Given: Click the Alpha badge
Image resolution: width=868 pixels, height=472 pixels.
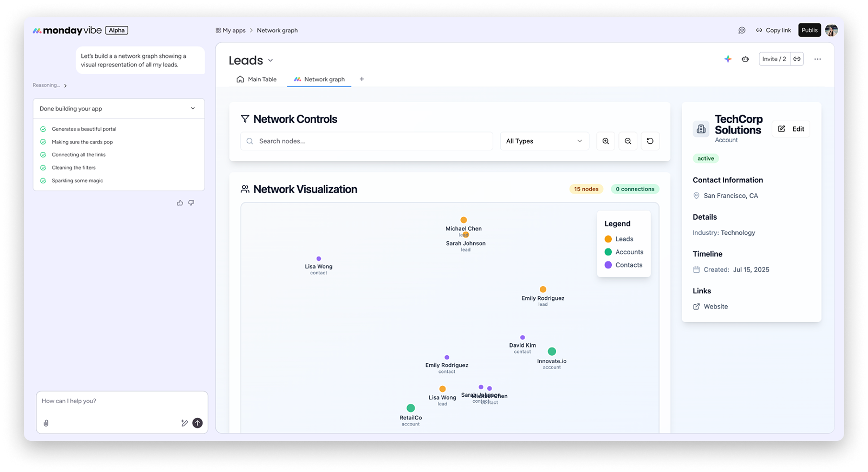Looking at the screenshot, I should [x=116, y=30].
